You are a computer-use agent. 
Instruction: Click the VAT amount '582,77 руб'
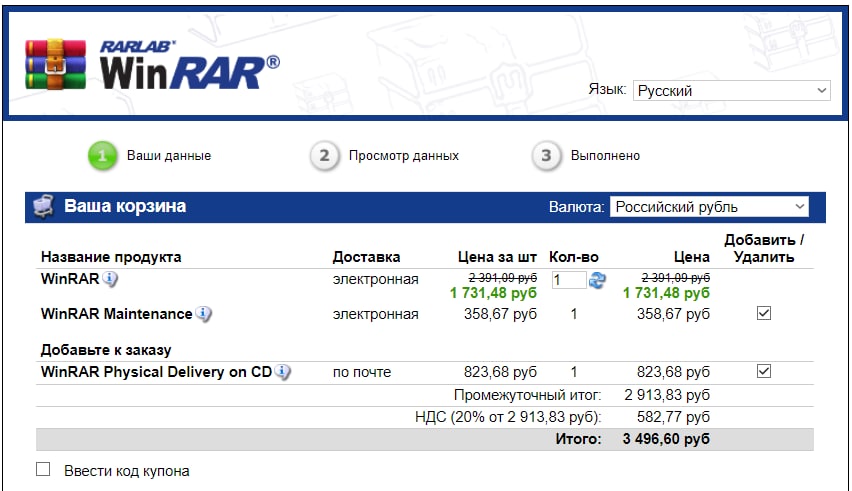pyautogui.click(x=673, y=417)
